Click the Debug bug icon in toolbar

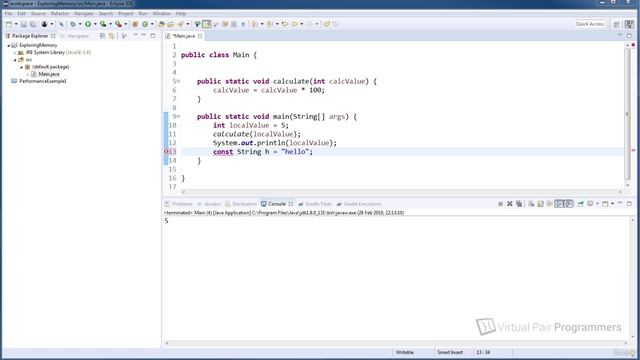[73, 24]
